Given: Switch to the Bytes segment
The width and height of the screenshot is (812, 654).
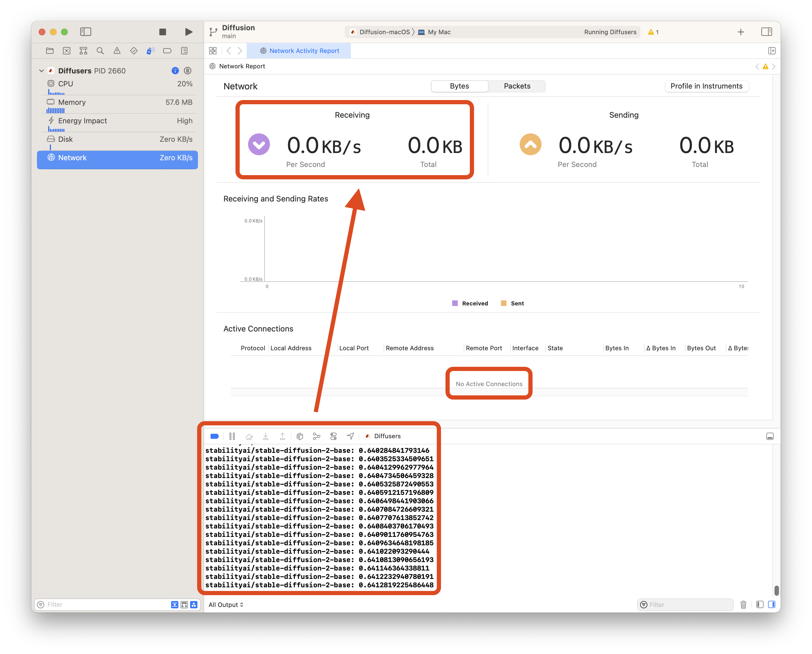Looking at the screenshot, I should [459, 86].
